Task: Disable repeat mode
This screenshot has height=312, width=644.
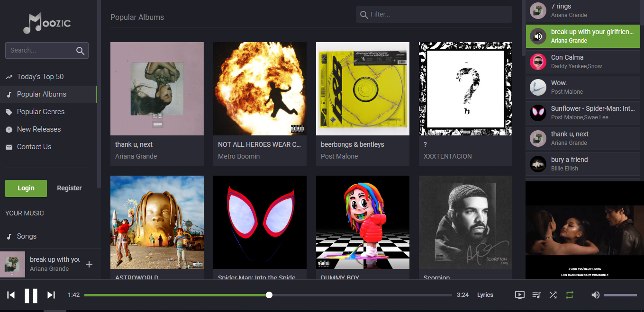Action: point(569,294)
